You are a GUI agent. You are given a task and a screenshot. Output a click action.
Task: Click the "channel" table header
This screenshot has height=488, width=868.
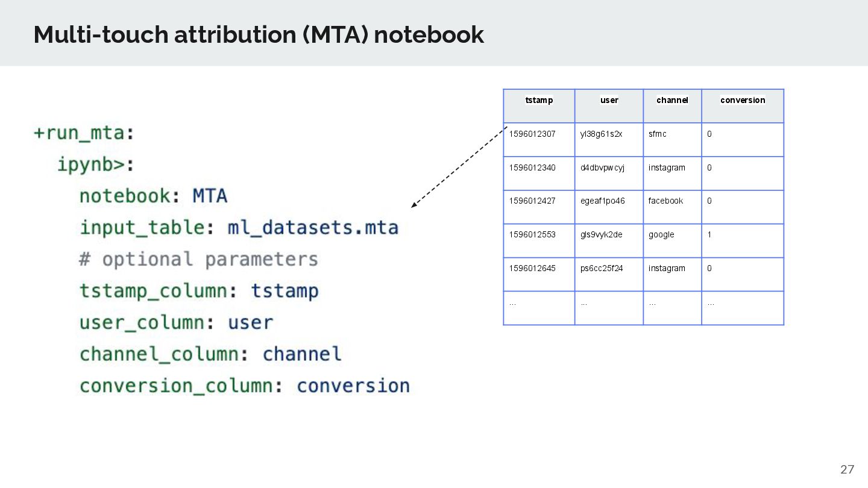tap(672, 106)
